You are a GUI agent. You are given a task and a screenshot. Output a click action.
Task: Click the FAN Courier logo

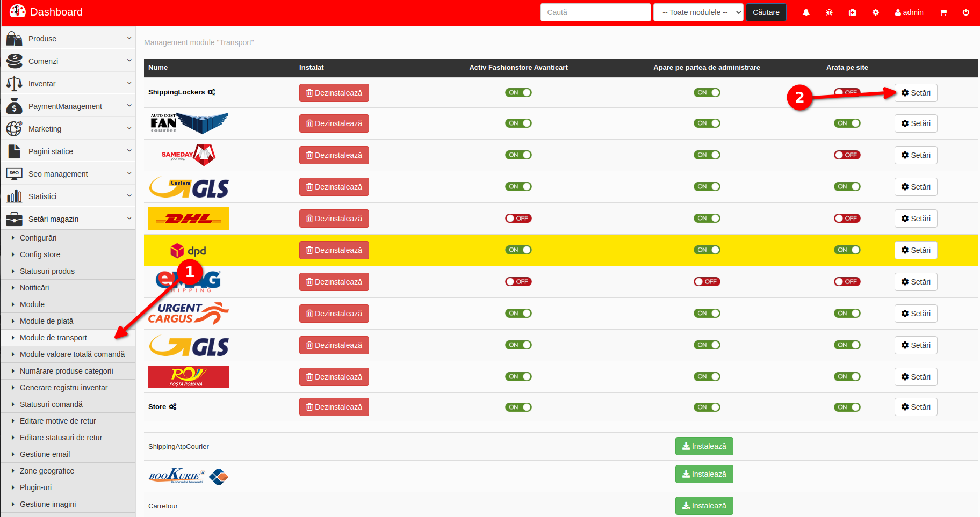click(x=189, y=123)
